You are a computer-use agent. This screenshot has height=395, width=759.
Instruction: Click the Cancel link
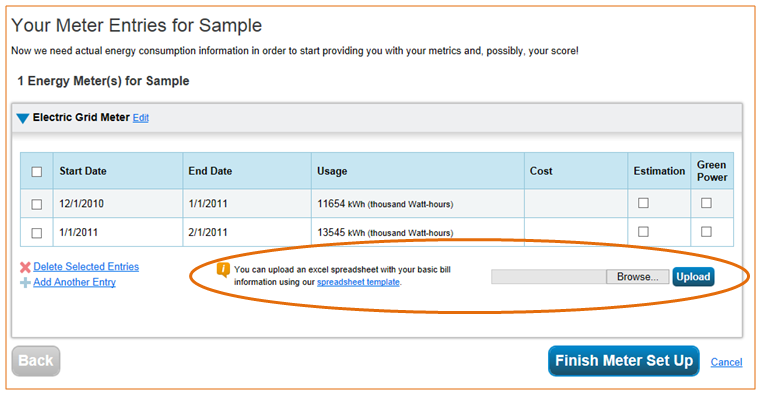726,362
